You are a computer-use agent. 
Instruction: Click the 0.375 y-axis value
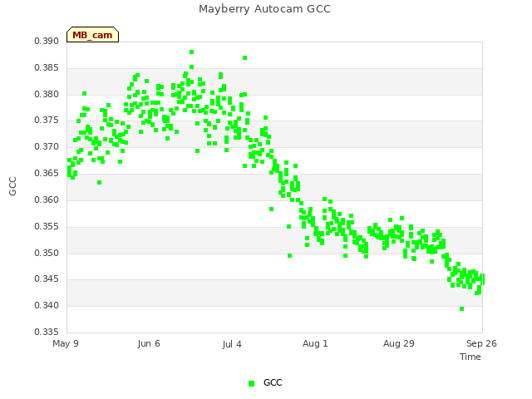pyautogui.click(x=47, y=121)
